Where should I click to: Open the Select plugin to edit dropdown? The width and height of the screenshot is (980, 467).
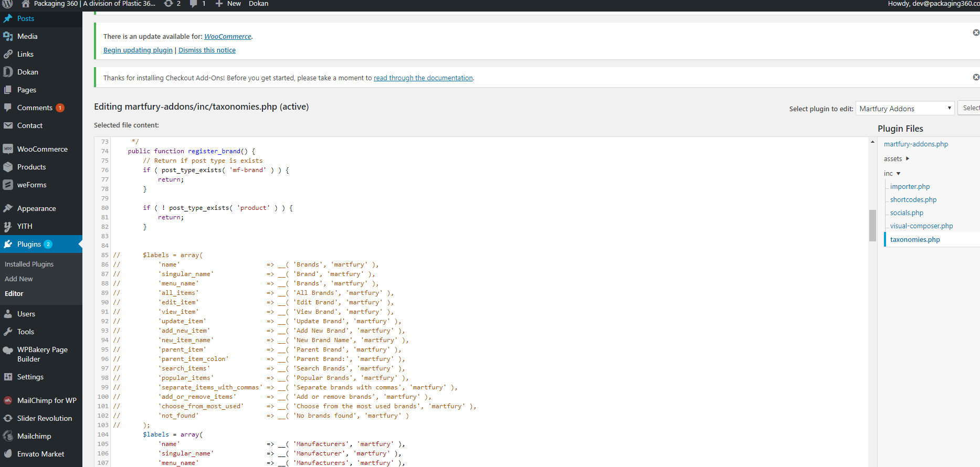click(x=905, y=109)
